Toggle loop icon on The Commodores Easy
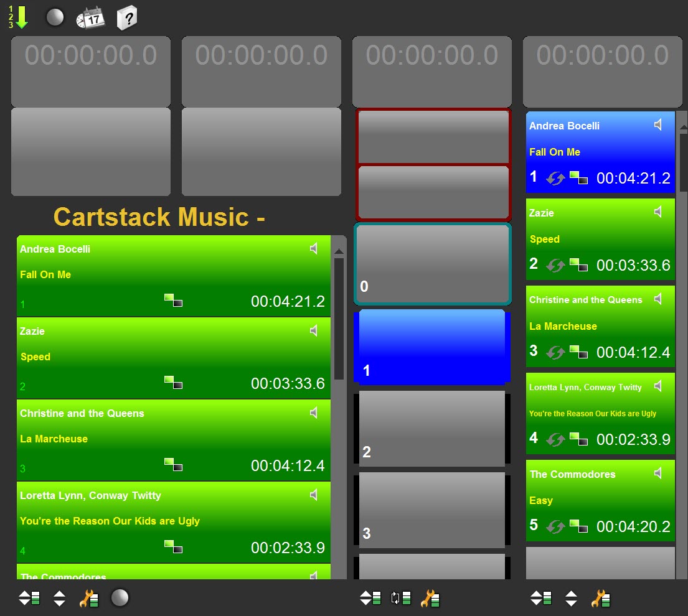Screen dimensions: 688x616 coord(555,526)
